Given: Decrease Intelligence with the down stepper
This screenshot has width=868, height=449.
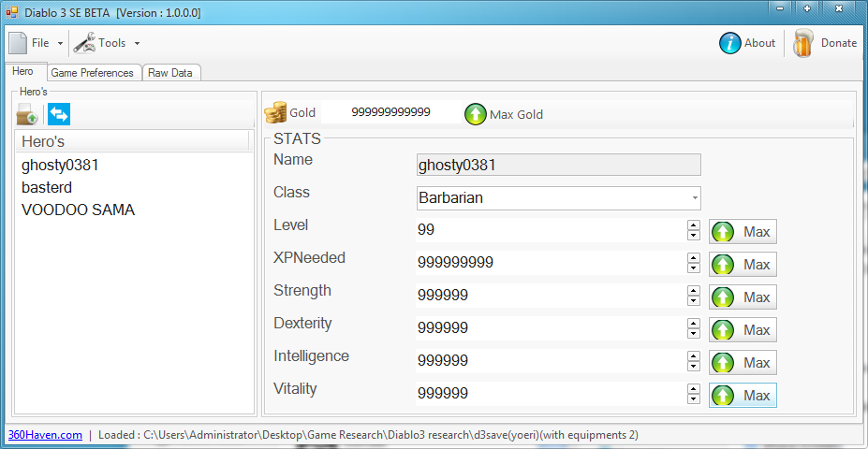Looking at the screenshot, I should [x=693, y=366].
